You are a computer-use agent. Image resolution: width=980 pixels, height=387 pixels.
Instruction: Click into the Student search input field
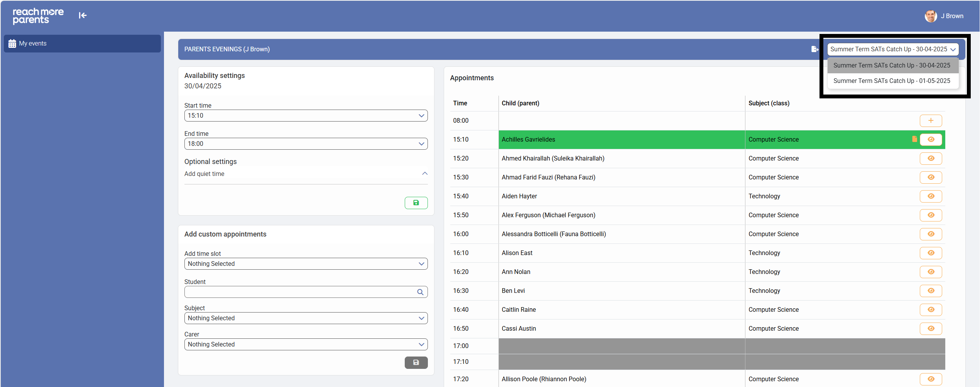(x=299, y=292)
